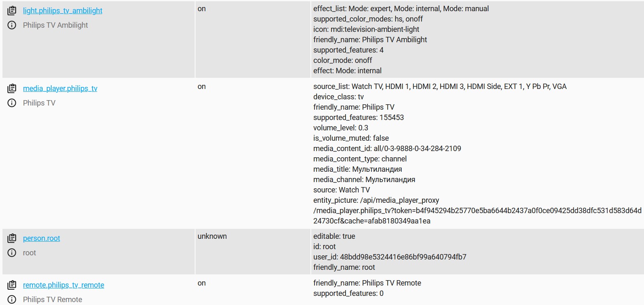
Task: Click the media_title Мультиландия attribute text
Action: pos(360,169)
